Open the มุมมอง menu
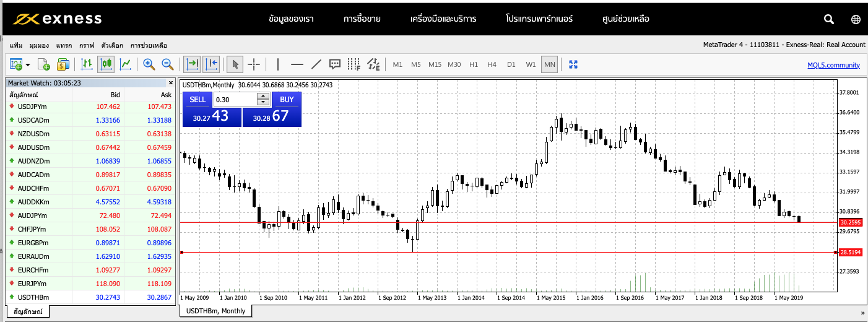 [x=39, y=45]
